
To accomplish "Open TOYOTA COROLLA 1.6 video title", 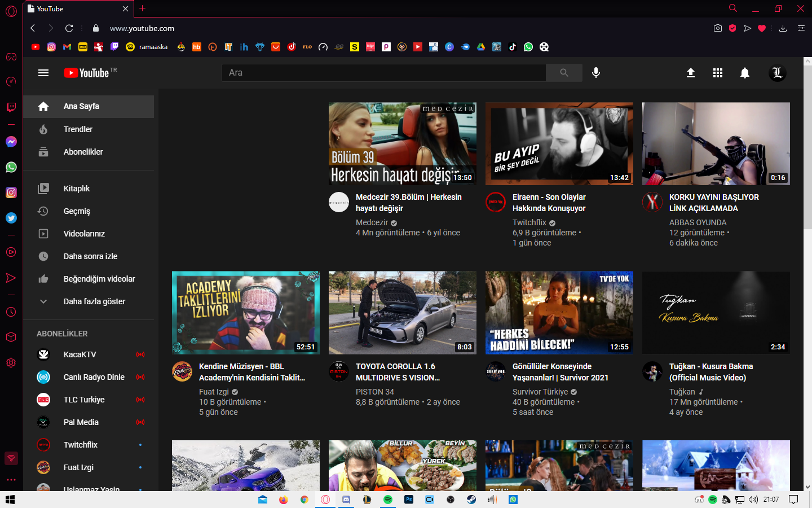I will click(398, 372).
